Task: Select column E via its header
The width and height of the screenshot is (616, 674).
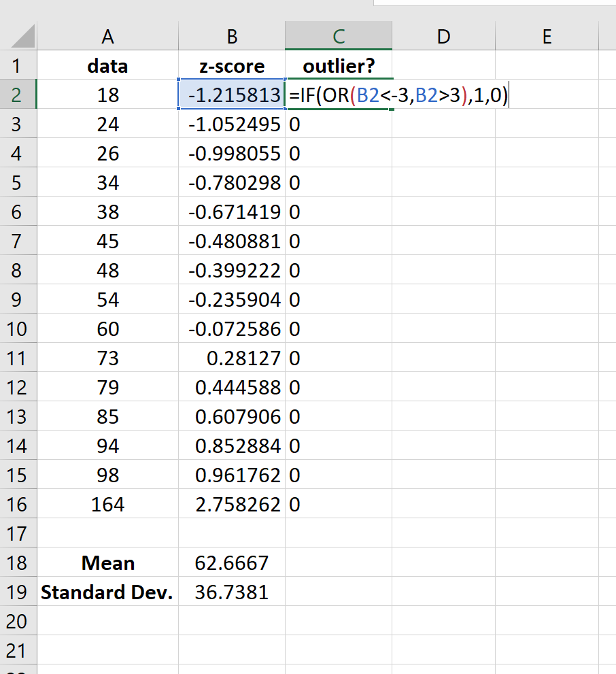Action: pyautogui.click(x=547, y=35)
